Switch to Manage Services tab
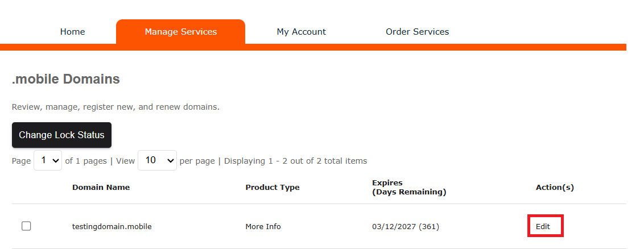This screenshot has height=249, width=644. (180, 32)
